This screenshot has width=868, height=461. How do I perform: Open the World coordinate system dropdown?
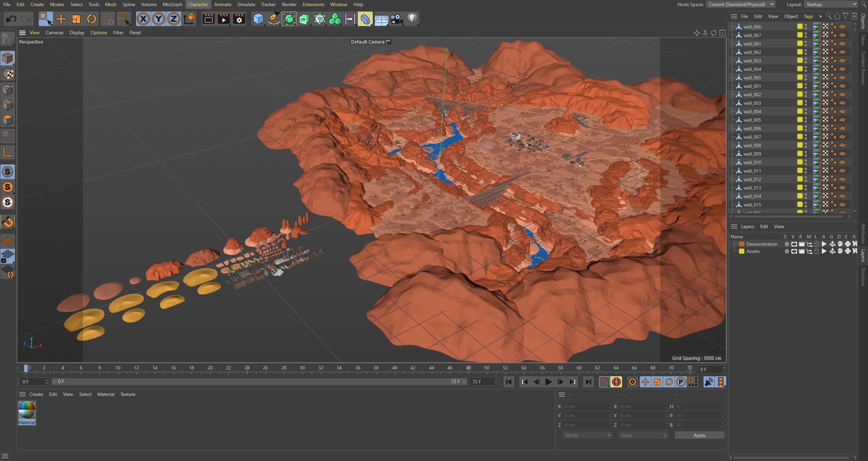pos(587,435)
